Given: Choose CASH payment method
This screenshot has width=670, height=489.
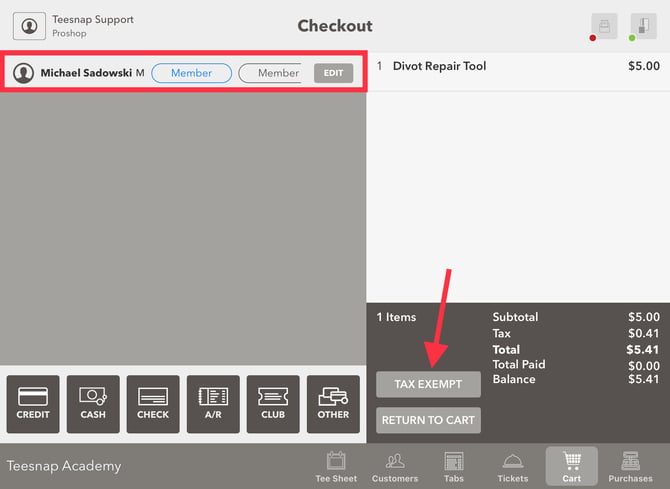Looking at the screenshot, I should [93, 404].
